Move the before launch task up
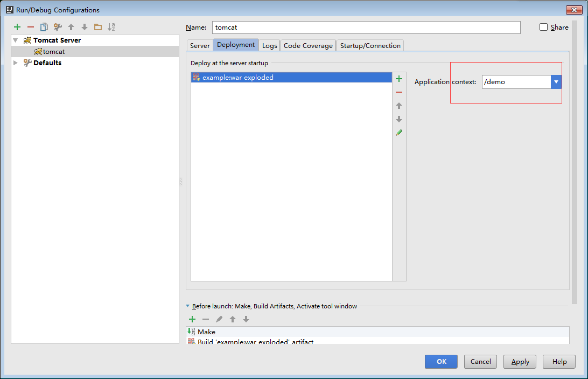 point(233,319)
